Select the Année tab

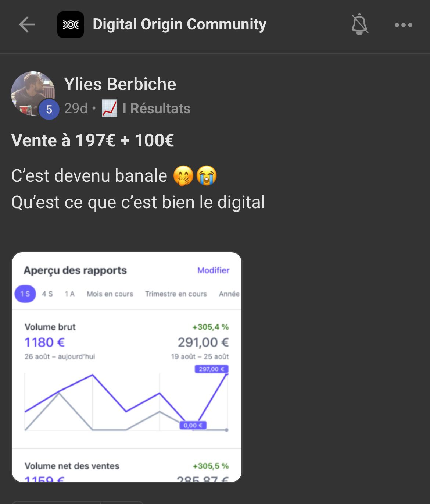pyautogui.click(x=229, y=294)
